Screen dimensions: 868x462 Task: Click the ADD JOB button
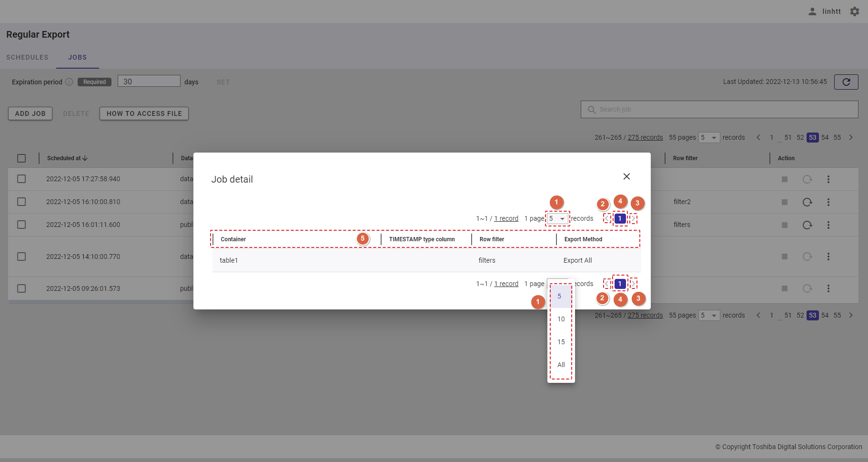30,113
